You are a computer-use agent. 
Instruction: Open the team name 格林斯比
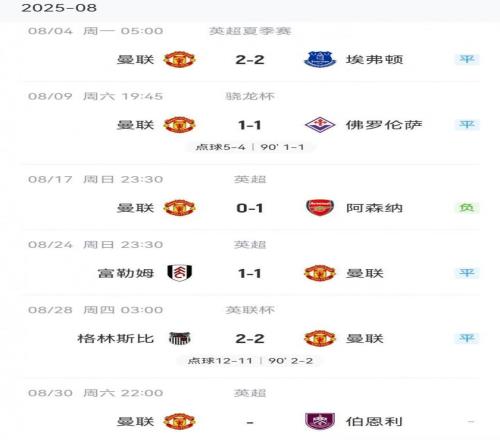116,339
